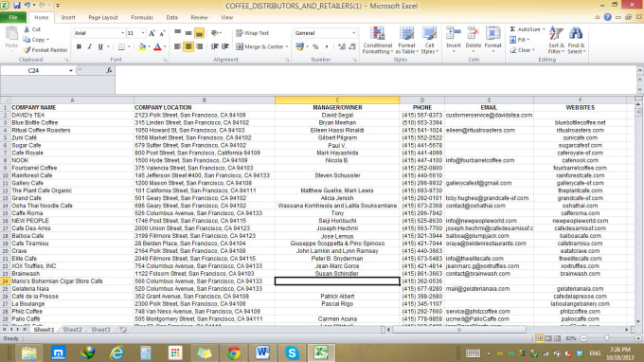Open the Copy dropdown arrow
The image size is (644, 362).
click(47, 40)
